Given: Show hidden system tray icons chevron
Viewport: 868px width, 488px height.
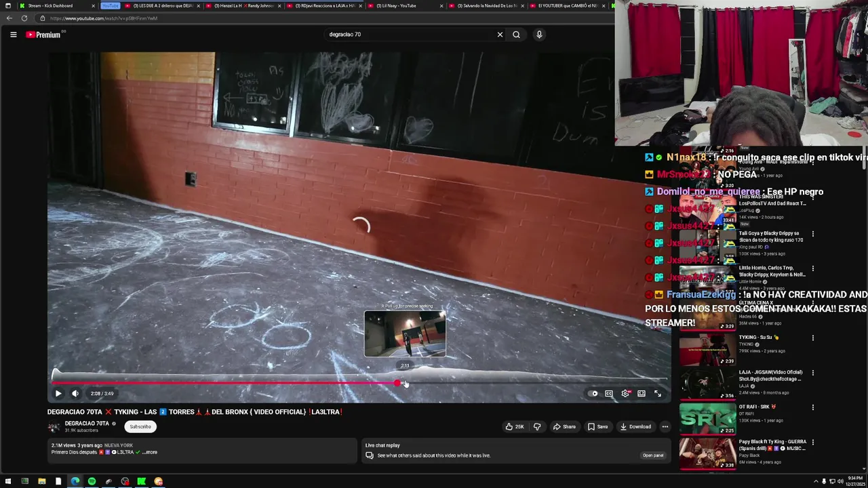Looking at the screenshot, I should (816, 481).
